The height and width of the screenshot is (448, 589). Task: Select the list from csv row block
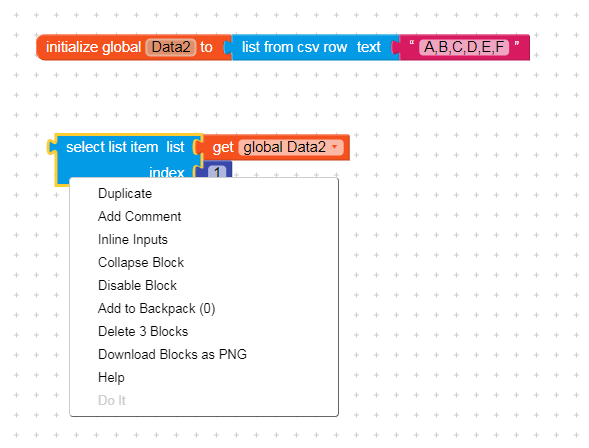click(x=293, y=47)
